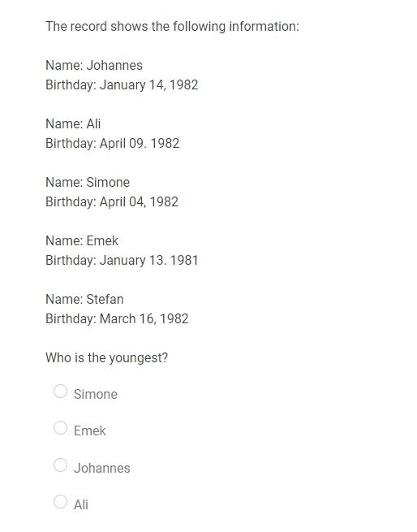Click the March 16, 1982 birthday line

click(x=117, y=319)
